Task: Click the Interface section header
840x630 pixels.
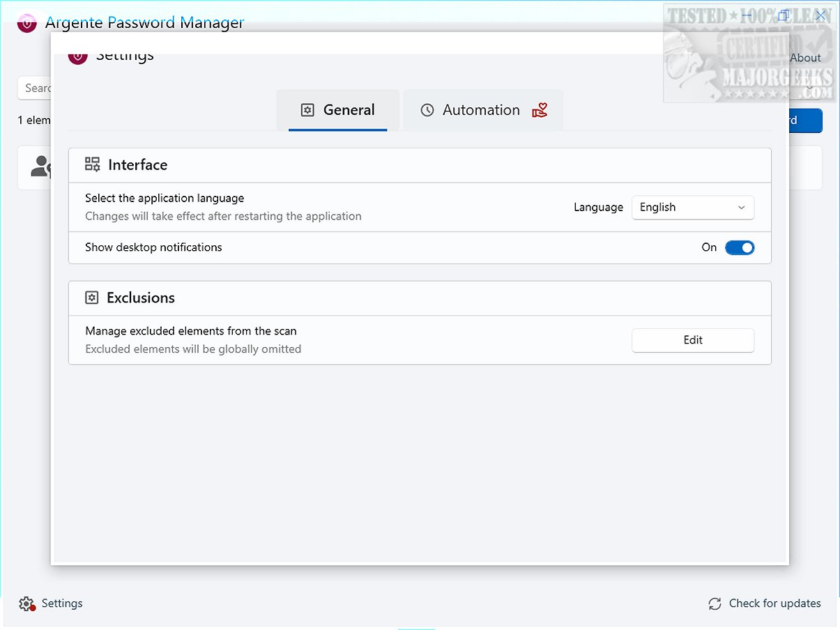Action: pos(420,165)
